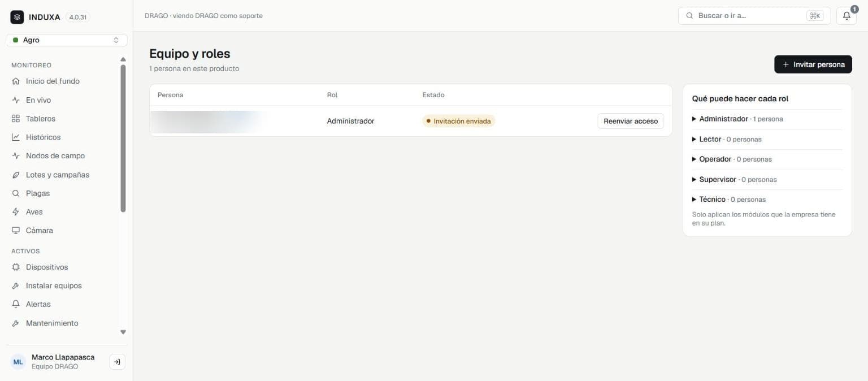Click the grid icon beside Tableros
The height and width of the screenshot is (381, 868).
16,119
